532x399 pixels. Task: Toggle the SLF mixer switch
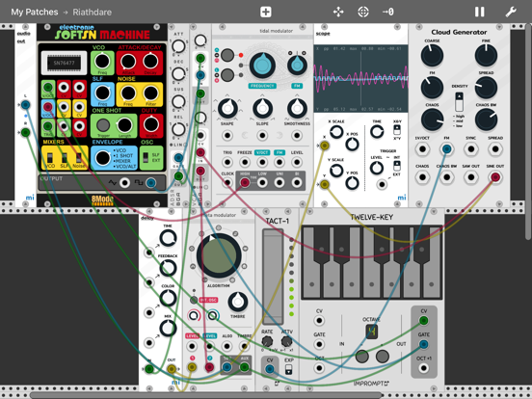[x=65, y=158]
